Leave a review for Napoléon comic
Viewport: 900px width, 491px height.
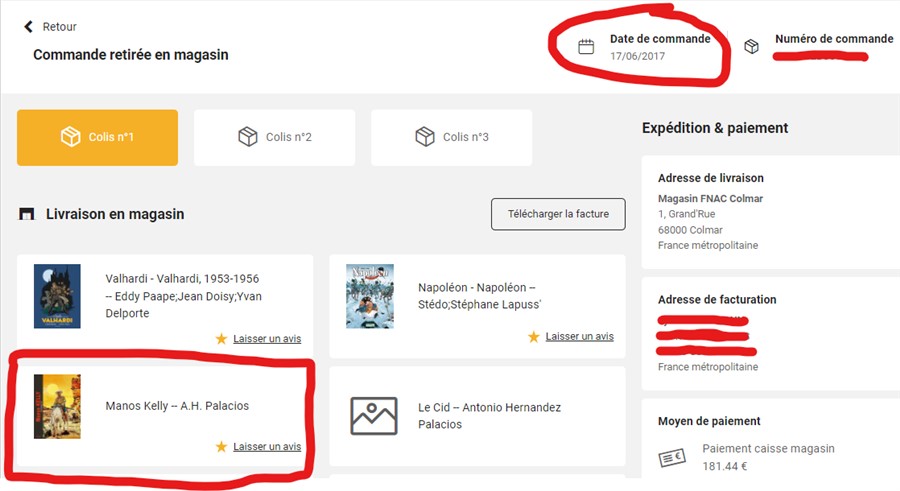pyautogui.click(x=579, y=337)
